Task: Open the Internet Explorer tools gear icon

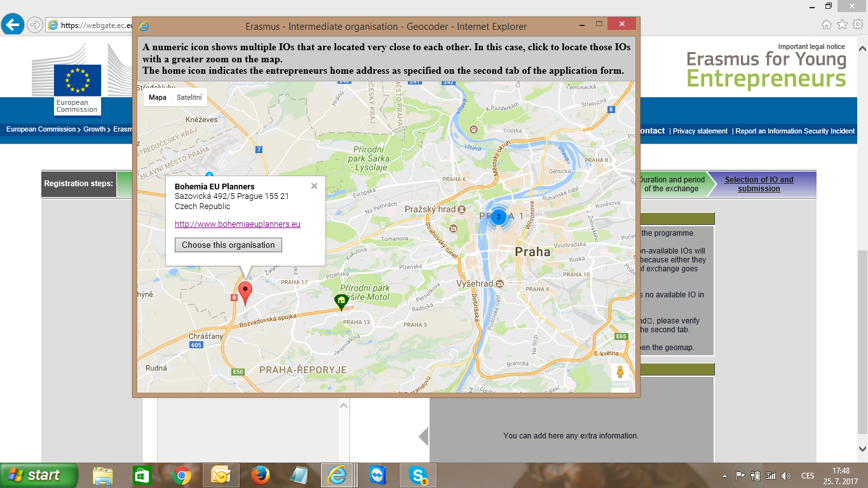Action: (857, 25)
